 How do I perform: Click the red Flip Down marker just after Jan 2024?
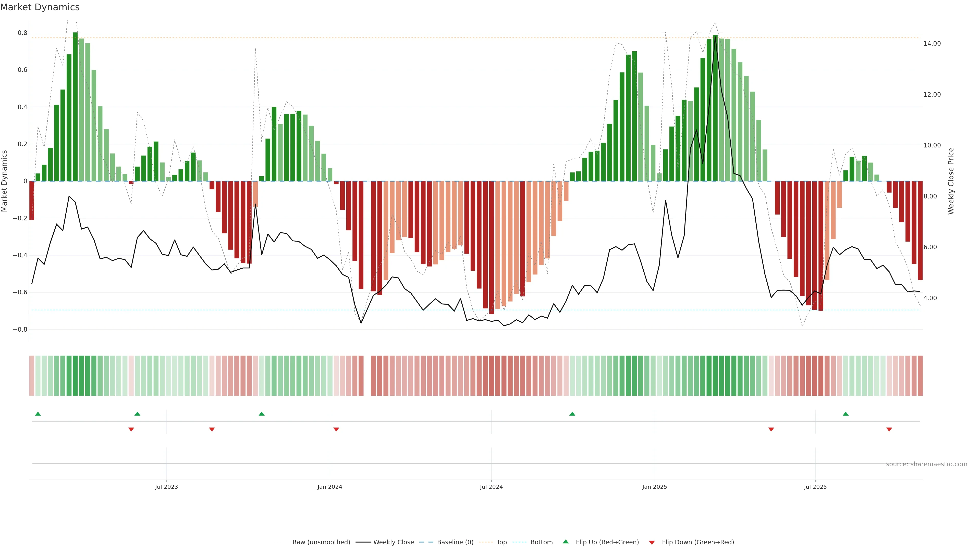[x=336, y=429]
